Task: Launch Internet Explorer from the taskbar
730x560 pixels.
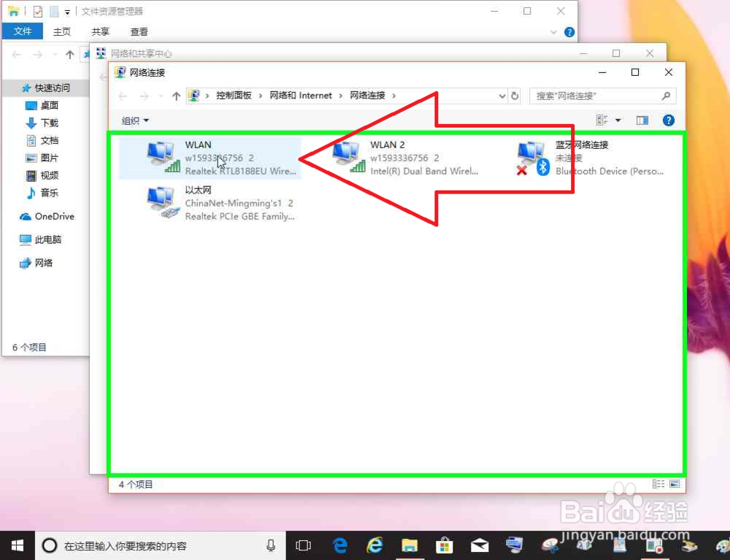Action: point(374,545)
